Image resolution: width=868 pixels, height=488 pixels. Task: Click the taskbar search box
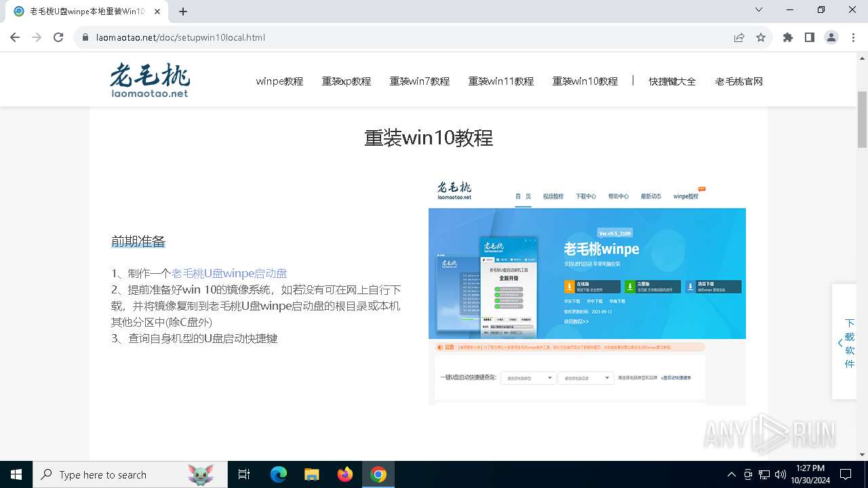pyautogui.click(x=130, y=474)
